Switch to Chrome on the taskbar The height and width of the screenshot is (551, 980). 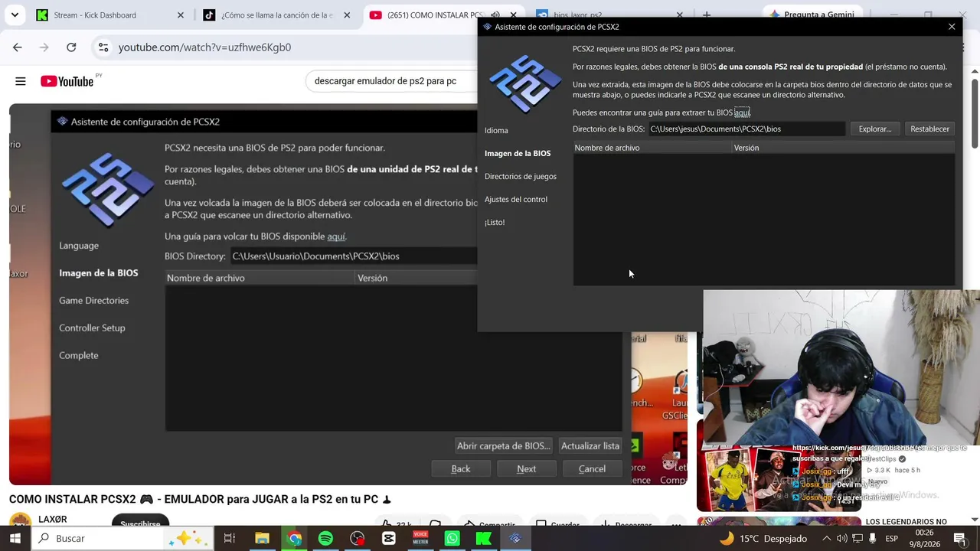coord(294,538)
